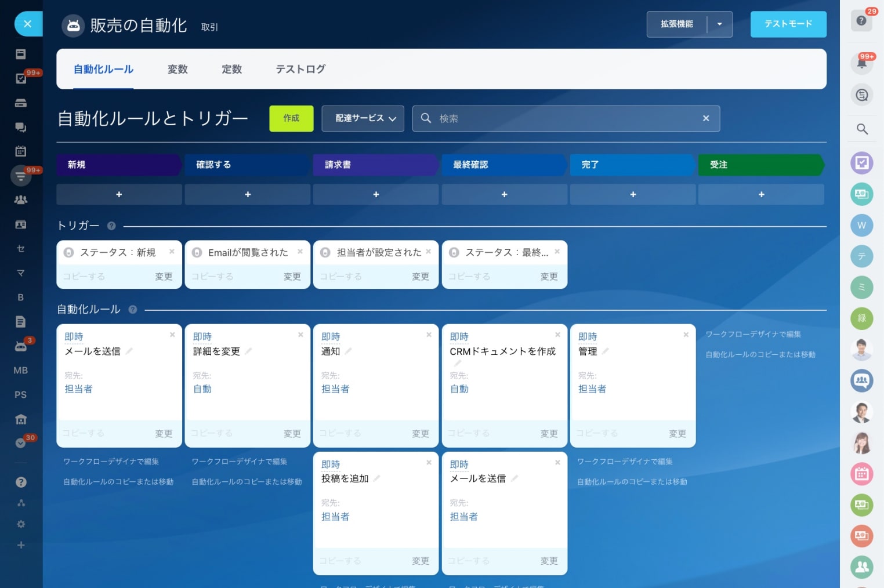Click the green 作成 button
Screen dimensions: 884x588
(291, 118)
